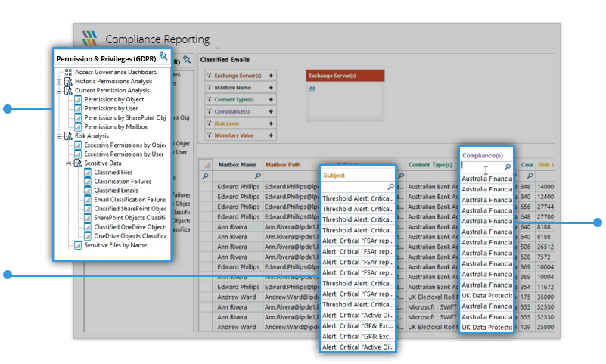606x364 pixels.
Task: Click the Monetary Value filter button
Action: tap(241, 135)
